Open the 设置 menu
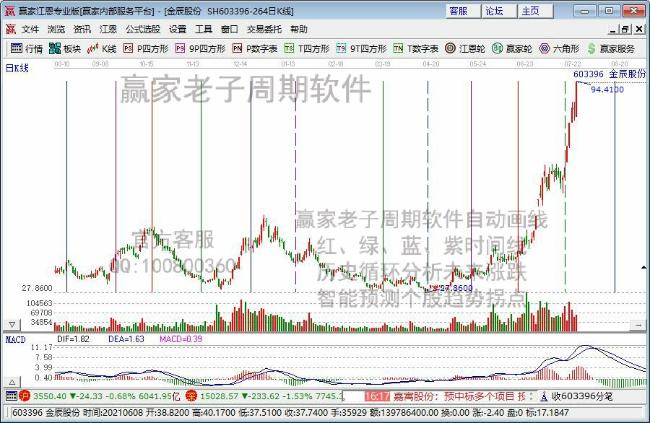The width and height of the screenshot is (650, 423). tap(177, 29)
